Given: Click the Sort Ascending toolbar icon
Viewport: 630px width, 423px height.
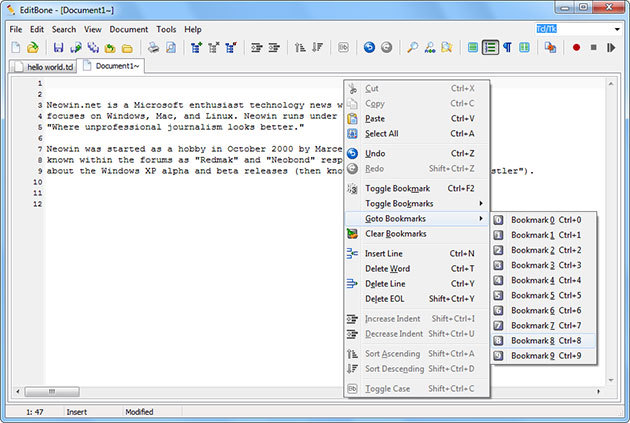Looking at the screenshot, I should (299, 47).
